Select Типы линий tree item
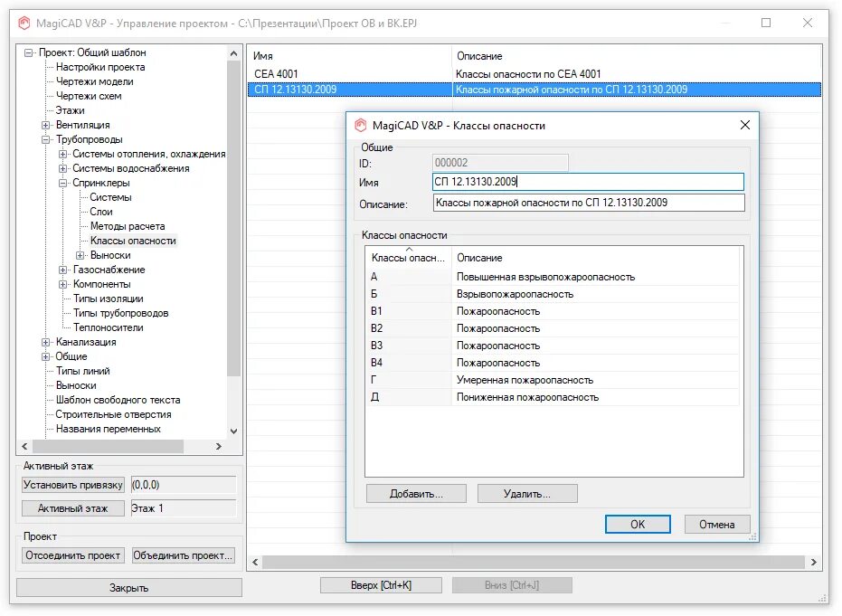This screenshot has width=842, height=616. 82,372
